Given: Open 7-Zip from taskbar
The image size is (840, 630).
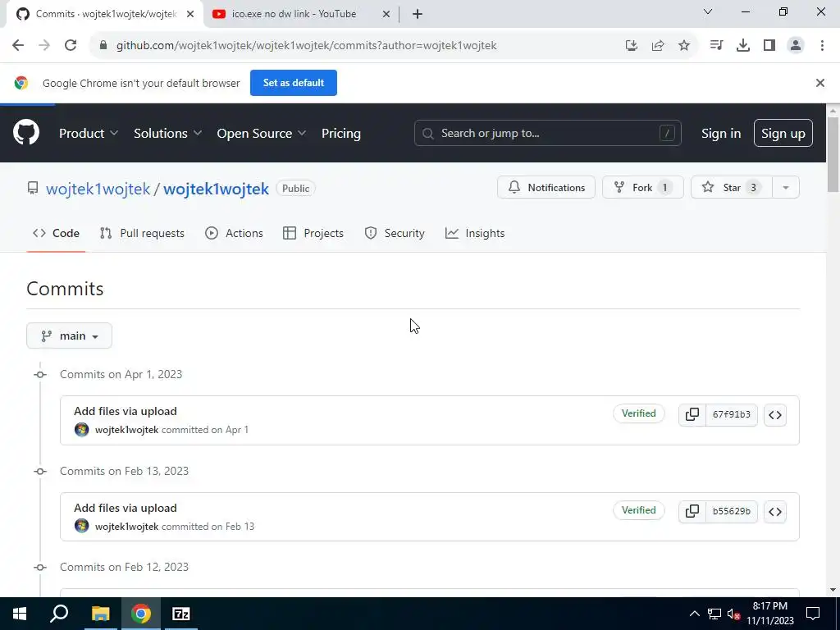Looking at the screenshot, I should pos(181,614).
